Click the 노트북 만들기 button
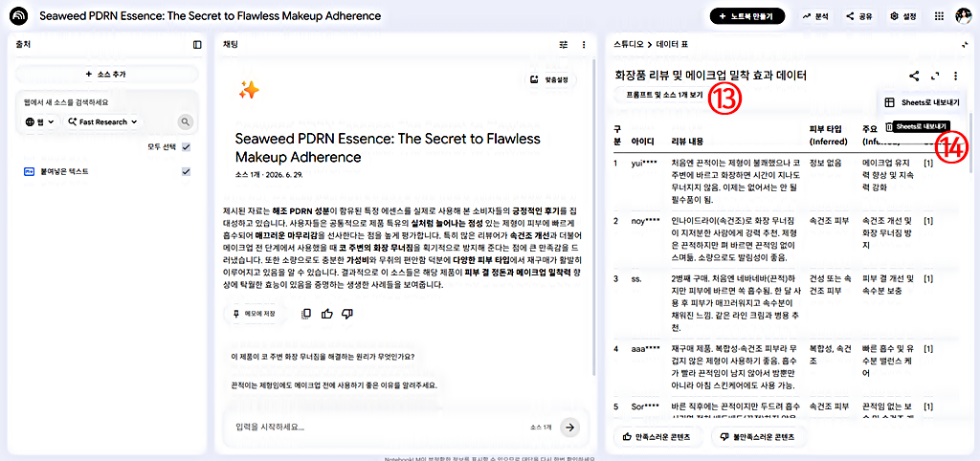980x461 pixels. click(x=746, y=17)
